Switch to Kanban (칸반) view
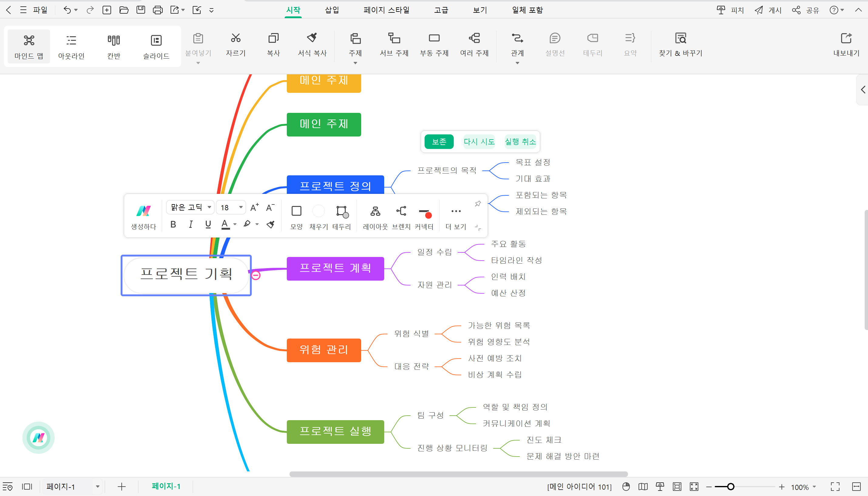 [x=114, y=46]
